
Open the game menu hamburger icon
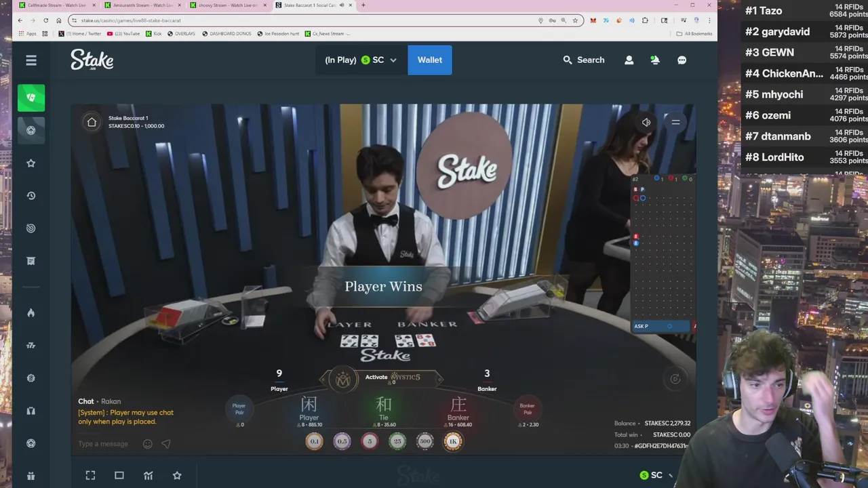[x=675, y=122]
